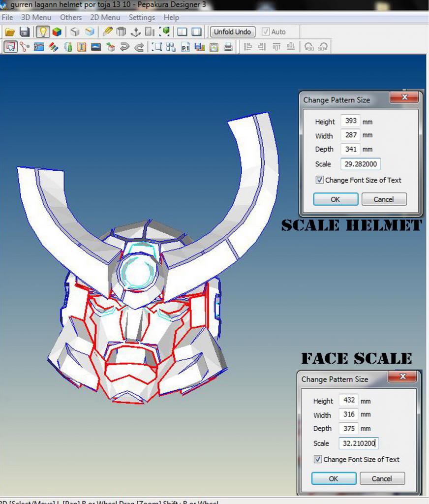Click the undo curved arrow icon

point(124,47)
